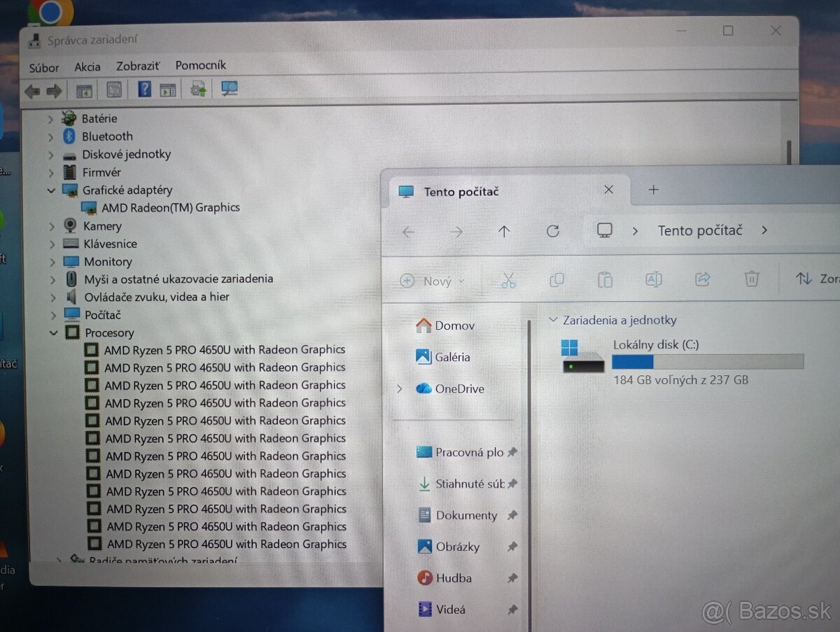Click the C: drive usage bar
Image resolution: width=840 pixels, height=632 pixels.
point(708,362)
